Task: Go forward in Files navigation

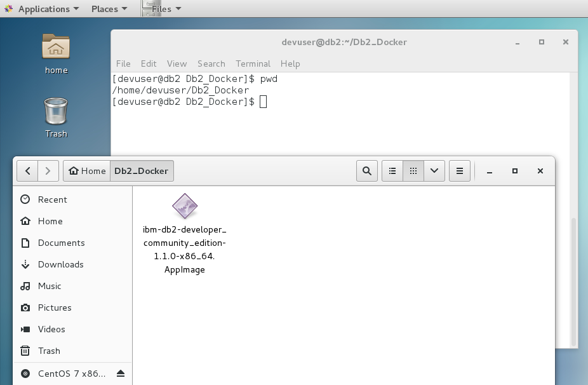Action: tap(48, 171)
